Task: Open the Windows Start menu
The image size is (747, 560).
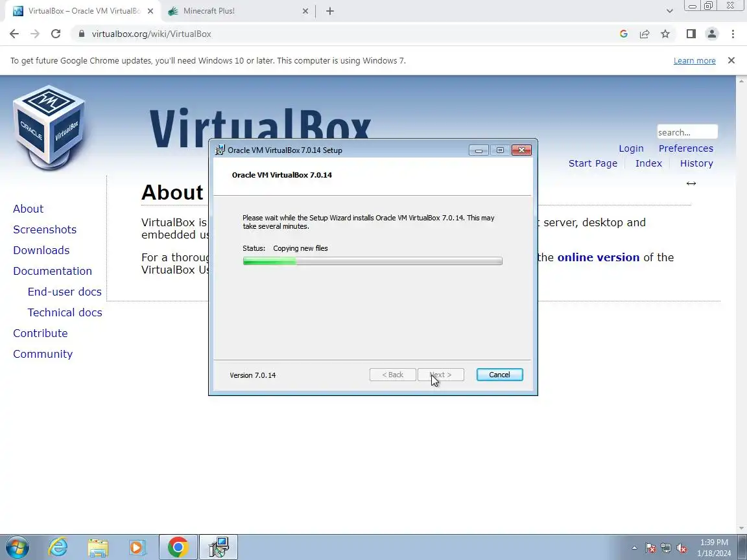Action: point(17,547)
